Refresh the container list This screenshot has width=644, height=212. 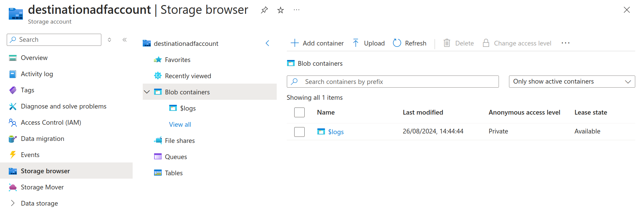[x=410, y=43]
